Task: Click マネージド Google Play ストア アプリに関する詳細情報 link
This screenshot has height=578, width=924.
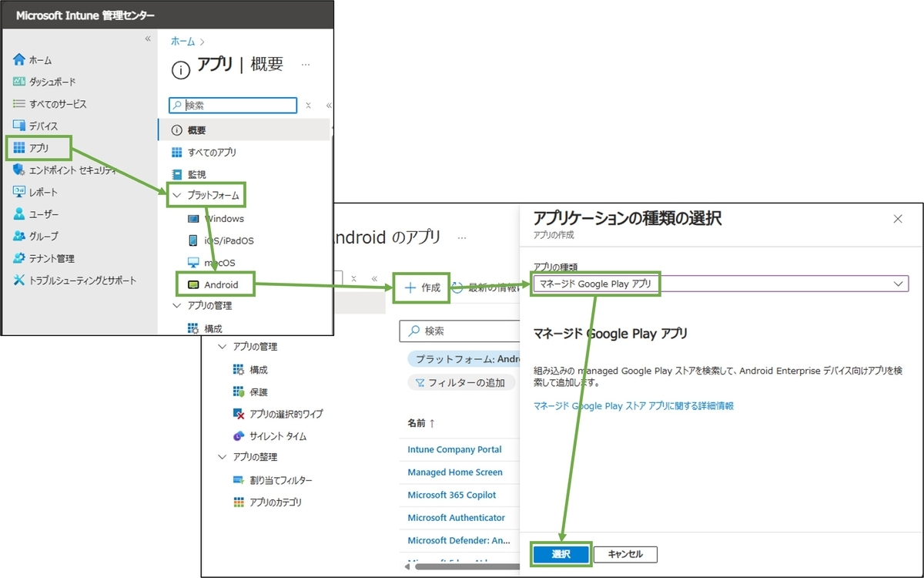Action: click(633, 405)
